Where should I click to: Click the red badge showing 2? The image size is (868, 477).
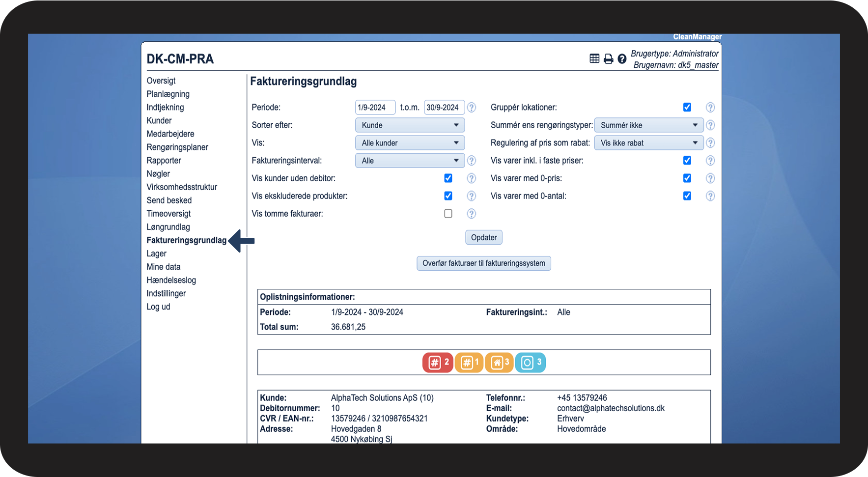tap(437, 363)
